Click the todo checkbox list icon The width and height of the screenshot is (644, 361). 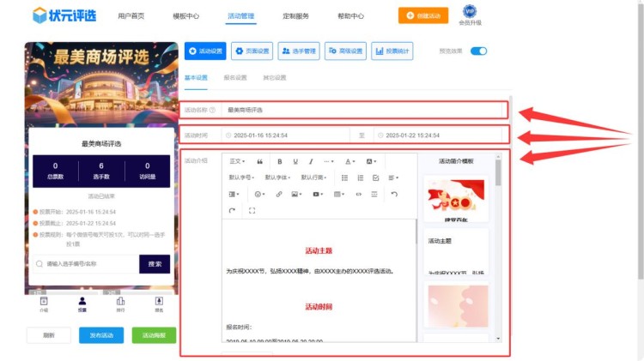click(x=375, y=177)
